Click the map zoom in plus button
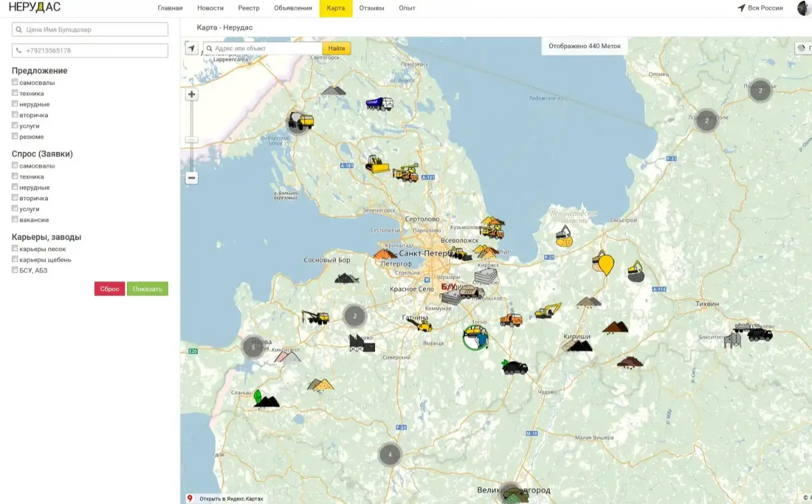The height and width of the screenshot is (504, 812). pos(192,95)
